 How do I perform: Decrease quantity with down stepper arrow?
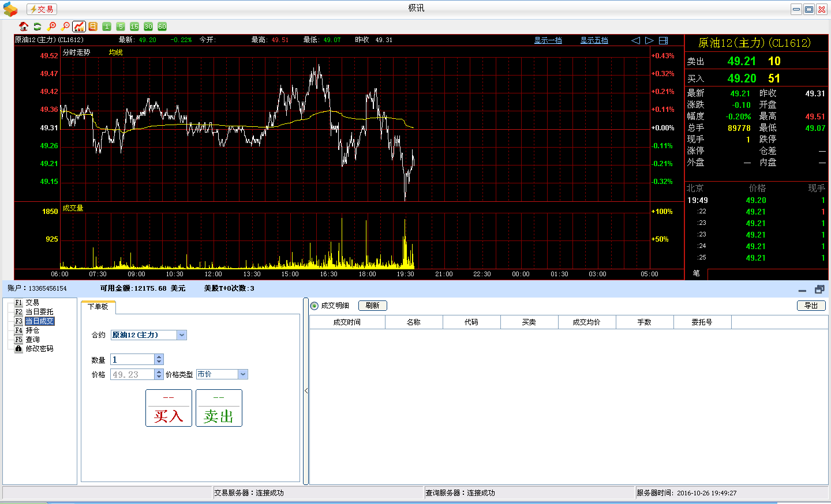point(159,362)
